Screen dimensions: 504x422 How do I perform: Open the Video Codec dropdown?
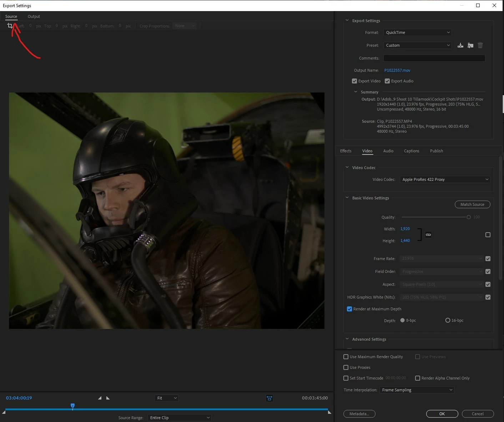point(445,179)
